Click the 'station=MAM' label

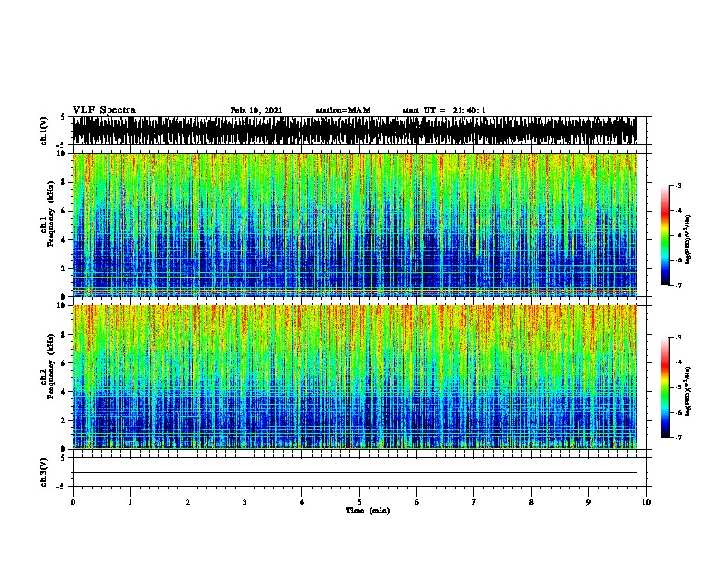tap(343, 110)
